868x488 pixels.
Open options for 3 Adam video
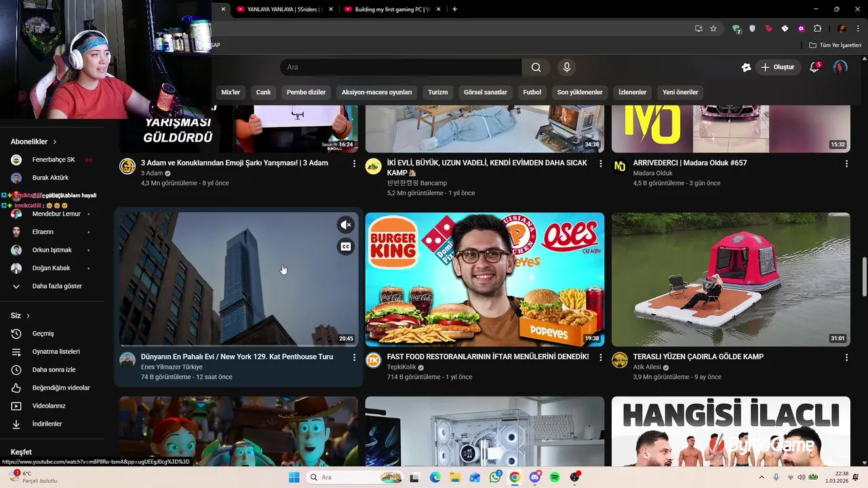354,163
